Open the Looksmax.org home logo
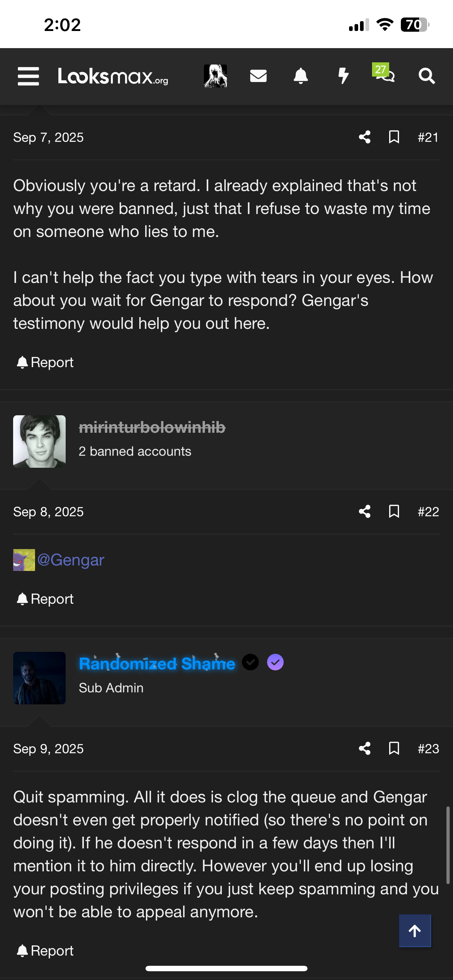Screen dimensions: 453x980 (113, 76)
